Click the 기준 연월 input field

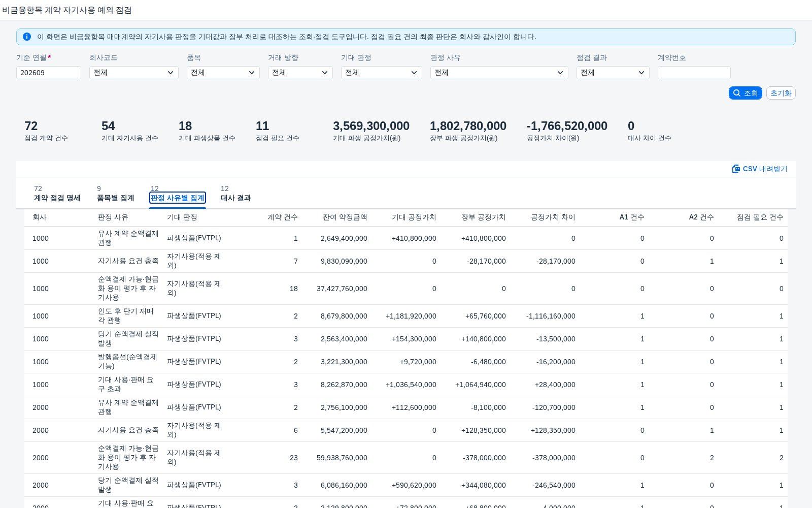point(49,73)
